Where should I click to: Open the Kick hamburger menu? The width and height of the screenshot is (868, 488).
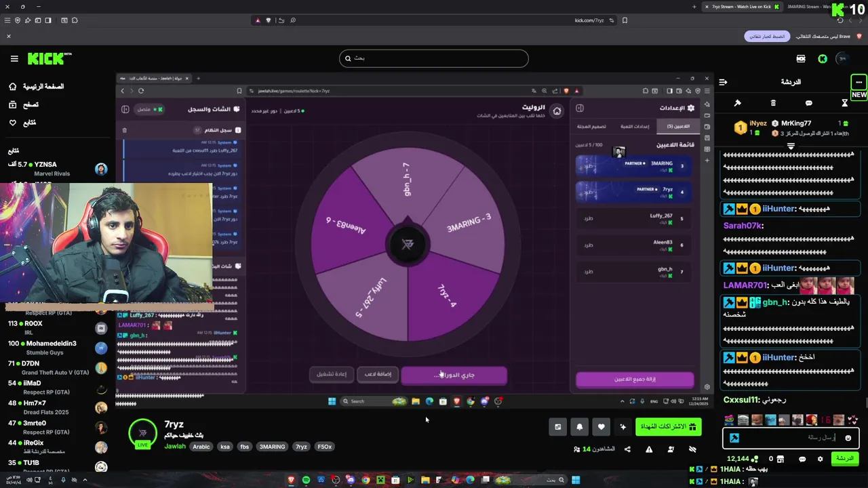tap(14, 59)
